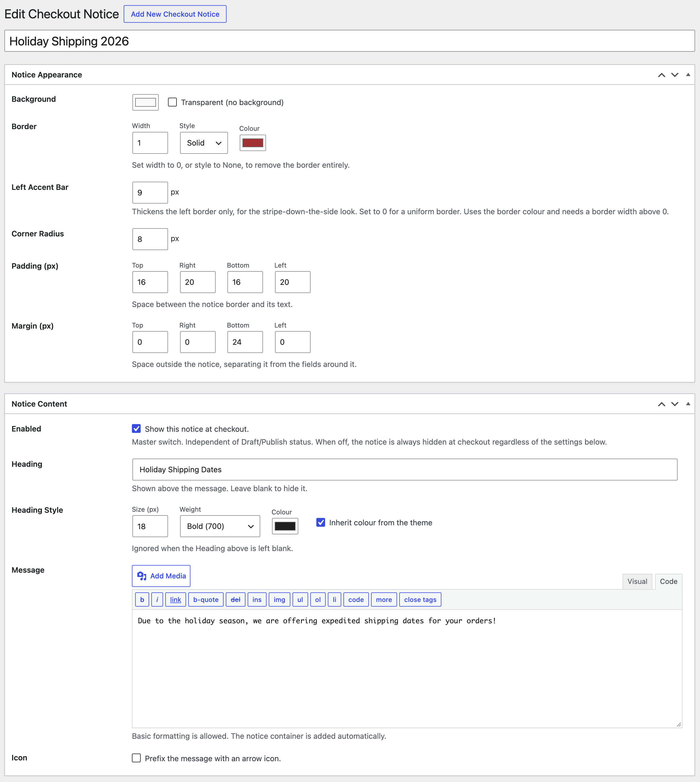This screenshot has width=700, height=782.
Task: Click the Add Media button
Action: (x=161, y=576)
